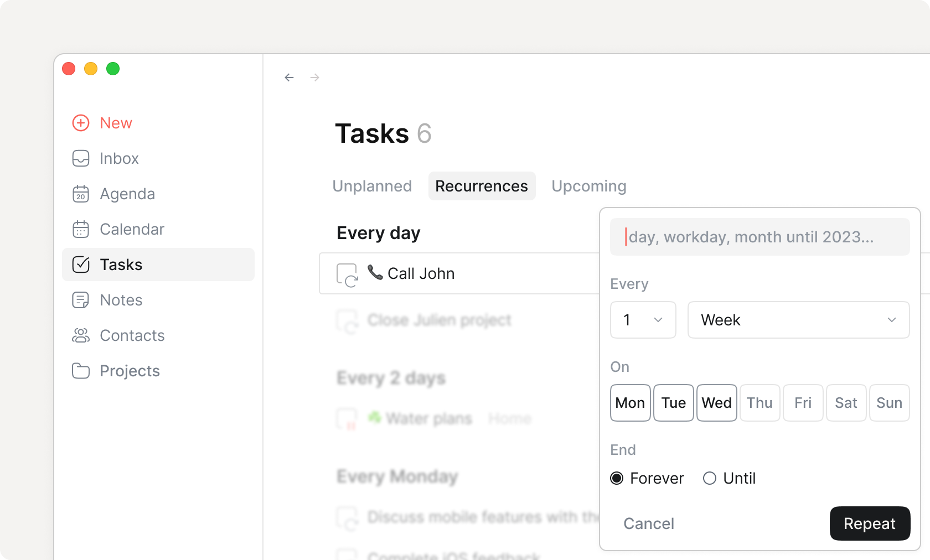Open Agenda via its calendar icon

pyautogui.click(x=80, y=194)
